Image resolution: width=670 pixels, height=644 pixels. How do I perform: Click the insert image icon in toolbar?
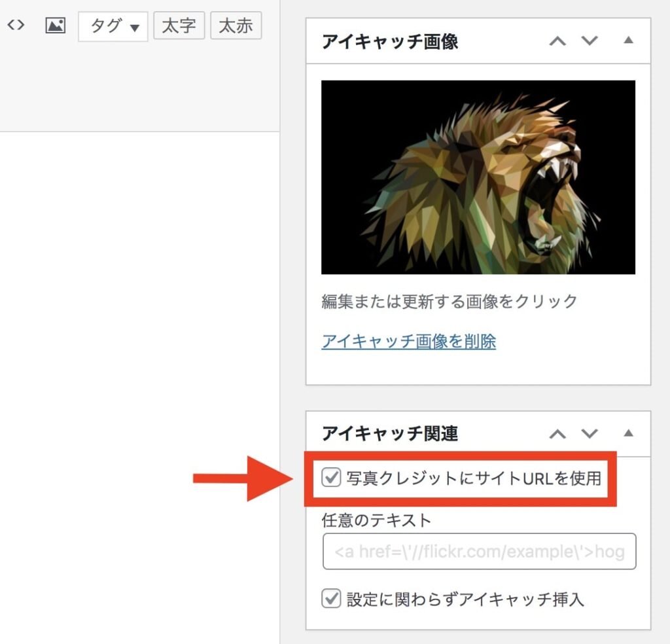click(56, 26)
